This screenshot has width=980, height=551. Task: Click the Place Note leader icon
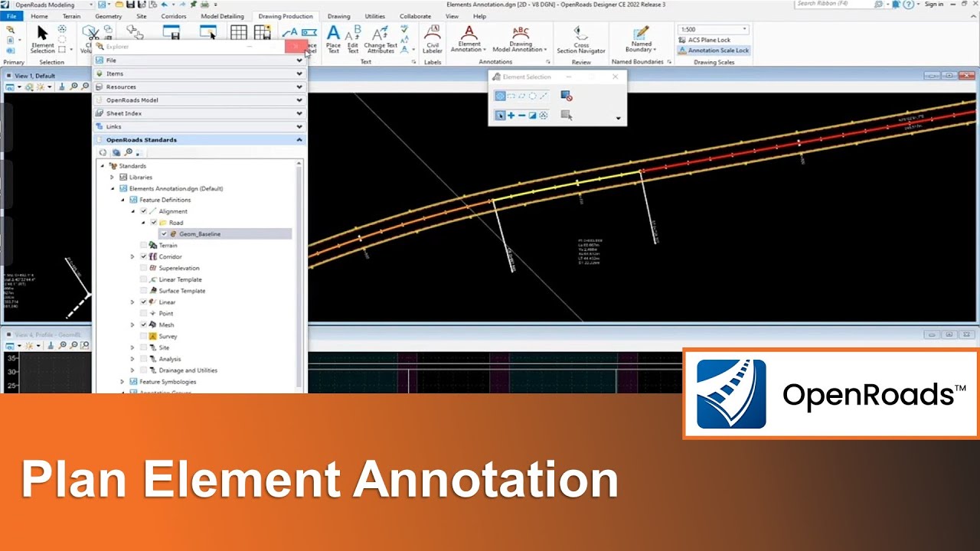(x=289, y=32)
